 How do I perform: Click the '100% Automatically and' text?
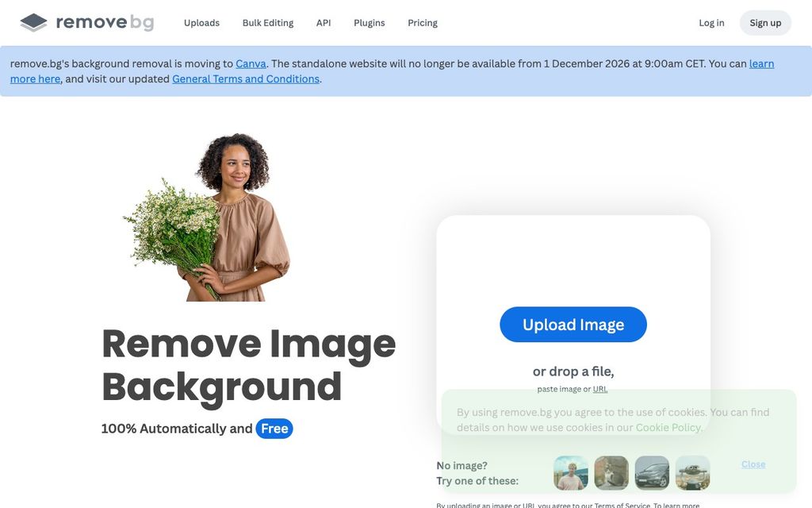click(177, 429)
